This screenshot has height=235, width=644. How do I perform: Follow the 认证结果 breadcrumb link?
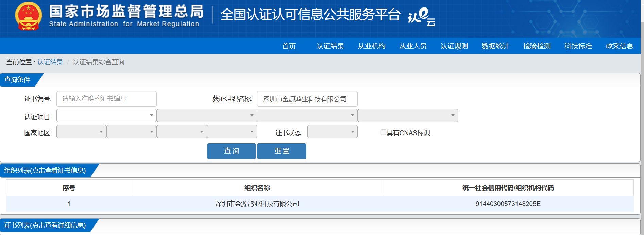pos(50,62)
